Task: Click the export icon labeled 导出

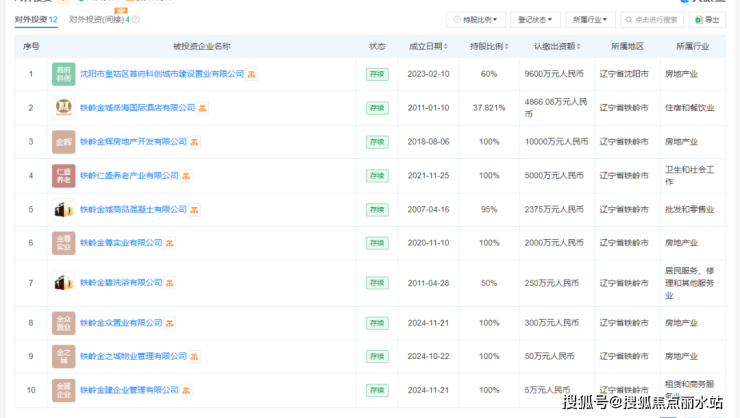Action: tap(698, 20)
